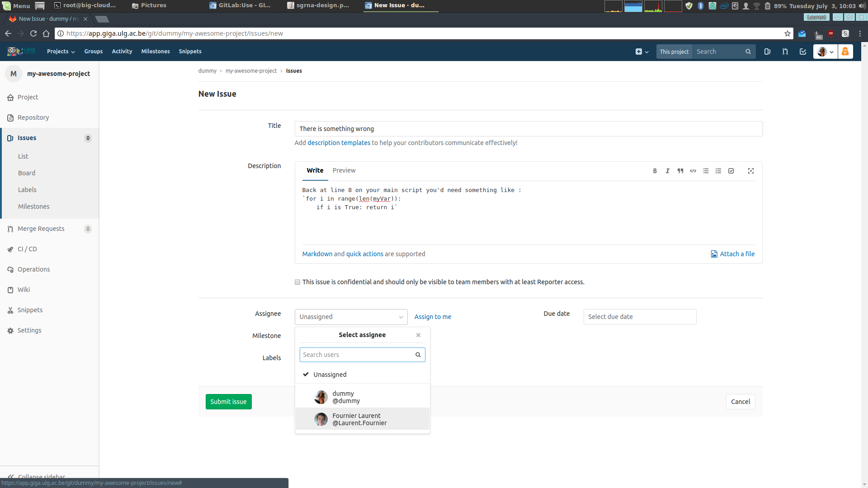Click the browser Reload button
Image resolution: width=868 pixels, height=488 pixels.
tap(33, 33)
